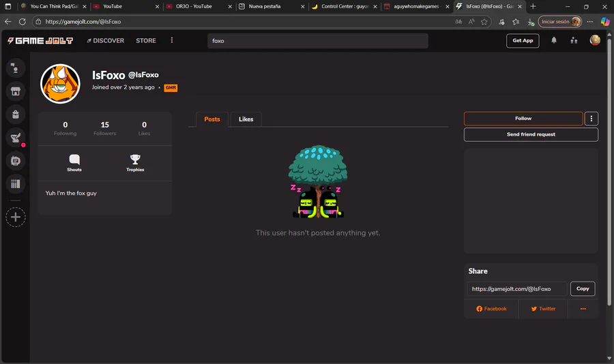Share the profile on Facebook
This screenshot has width=614, height=364.
(491, 309)
